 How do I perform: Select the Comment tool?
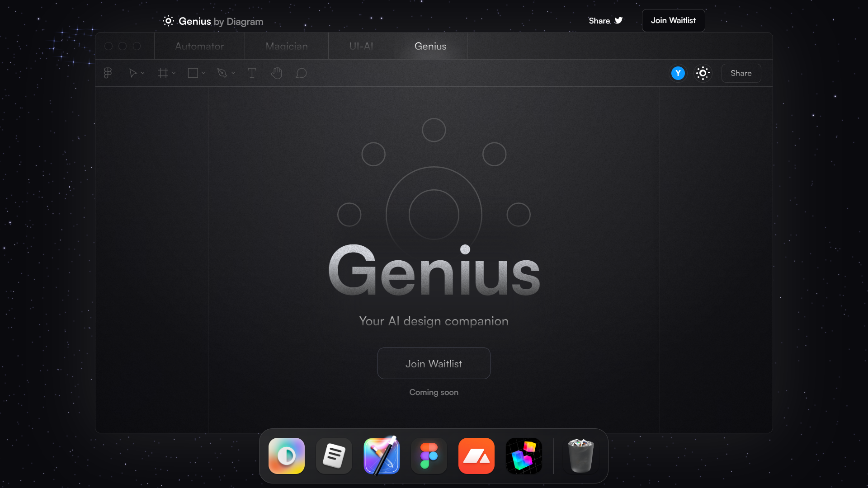pyautogui.click(x=302, y=73)
